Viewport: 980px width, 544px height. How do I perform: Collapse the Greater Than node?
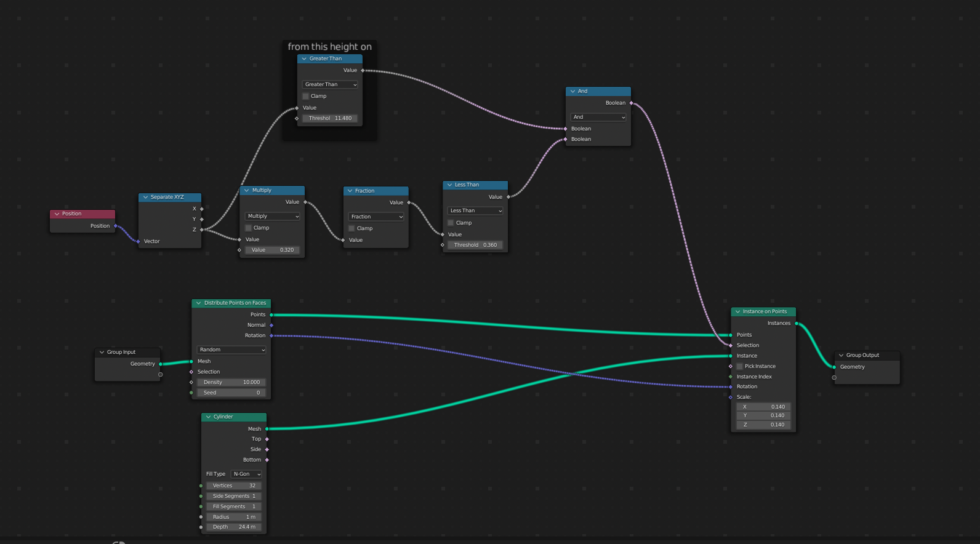click(304, 59)
